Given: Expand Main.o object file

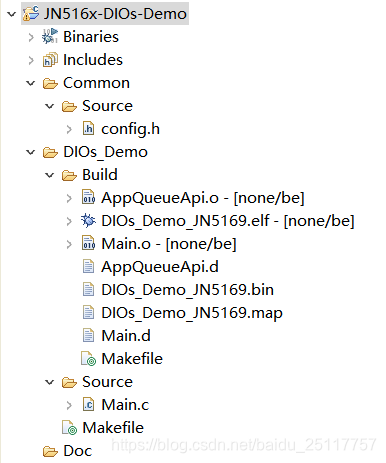Looking at the screenshot, I should tap(69, 244).
